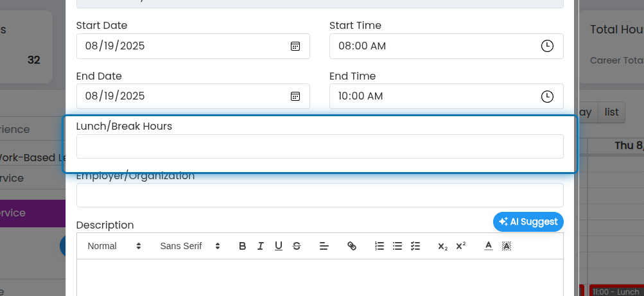
Task: Toggle bold formatting in Description editor
Action: (242, 246)
